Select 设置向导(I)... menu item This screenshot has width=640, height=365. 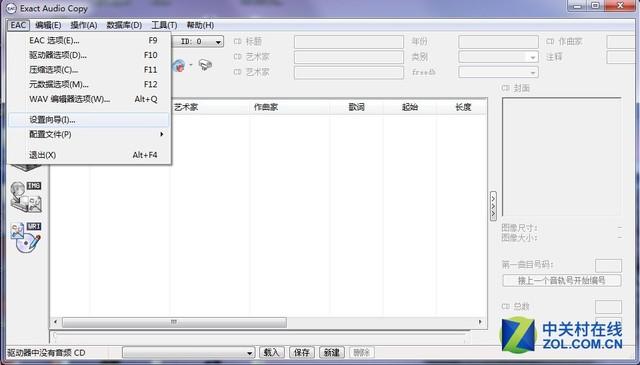(89, 120)
